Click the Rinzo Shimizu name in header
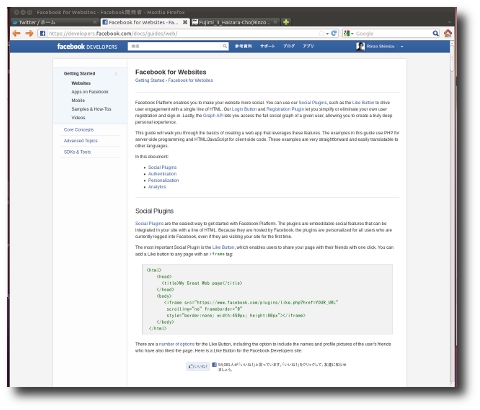This screenshot has height=410, width=480. [x=380, y=46]
